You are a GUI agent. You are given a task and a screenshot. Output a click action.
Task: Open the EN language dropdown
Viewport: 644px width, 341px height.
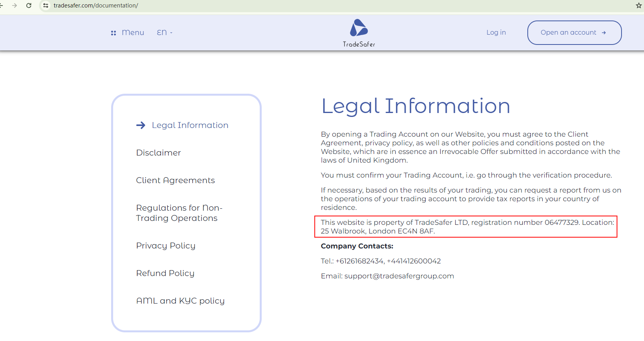[x=165, y=33]
